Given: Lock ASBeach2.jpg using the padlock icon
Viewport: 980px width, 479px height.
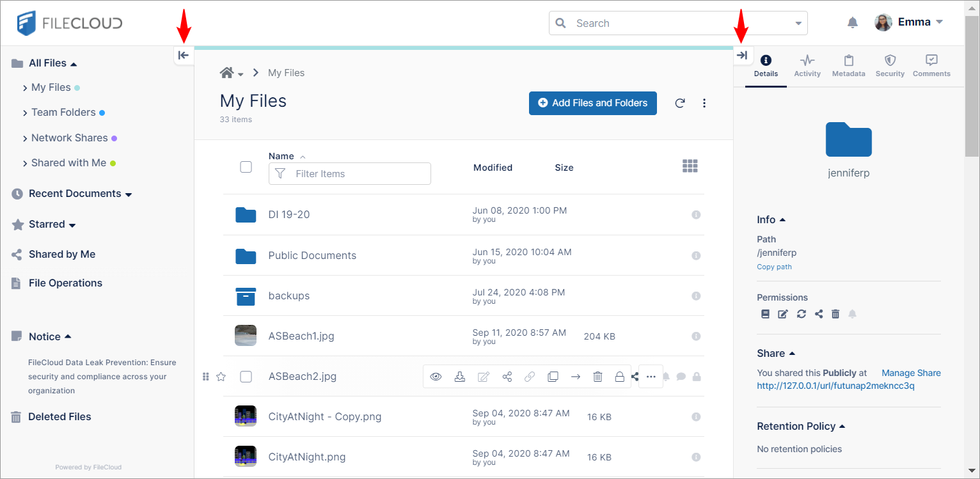Looking at the screenshot, I should 619,377.
